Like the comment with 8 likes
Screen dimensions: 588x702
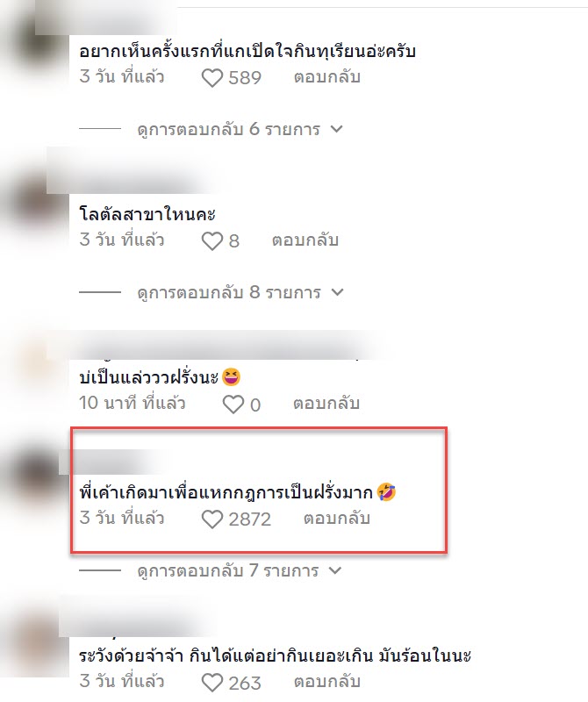[x=212, y=242]
